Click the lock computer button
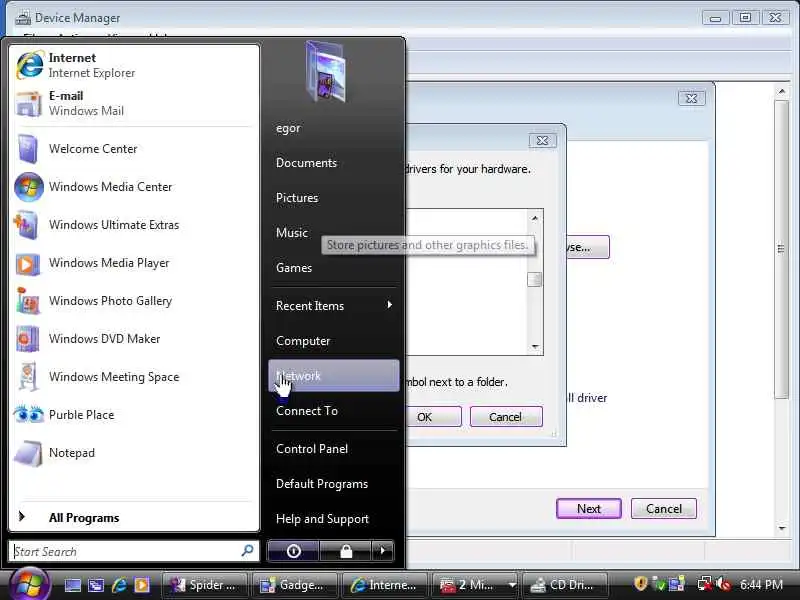The image size is (800, 600). click(346, 551)
